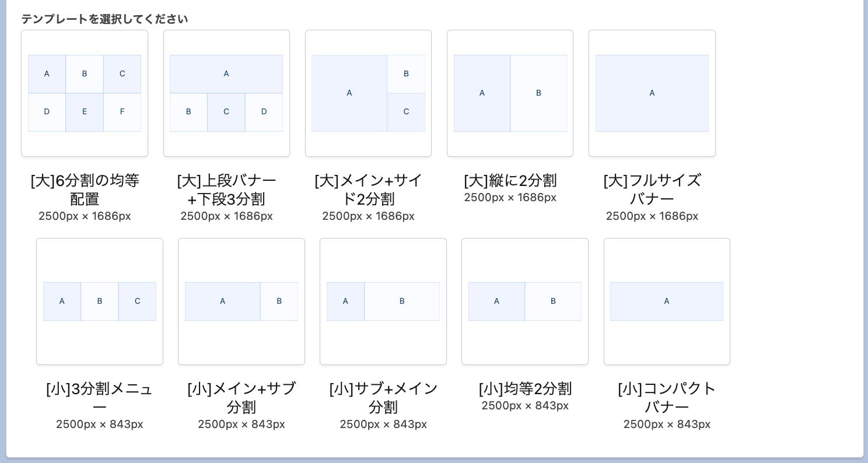
Task: Click cell E in the 6-split template
Action: pyautogui.click(x=85, y=111)
